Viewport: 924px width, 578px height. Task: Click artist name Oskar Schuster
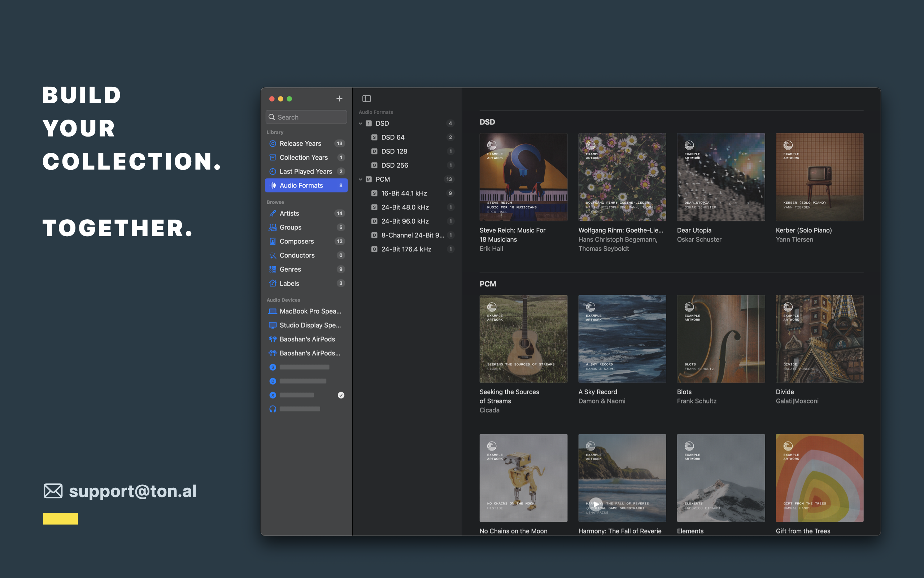699,240
